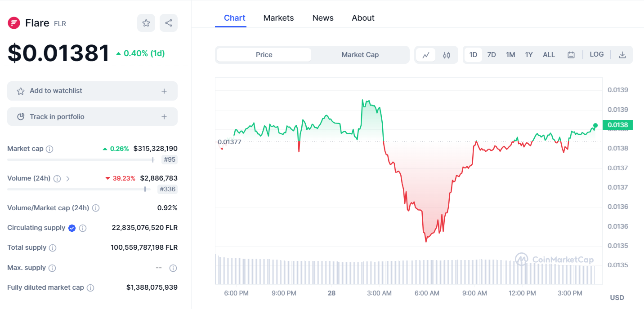
Task: Click Market cap info icon
Action: click(49, 149)
